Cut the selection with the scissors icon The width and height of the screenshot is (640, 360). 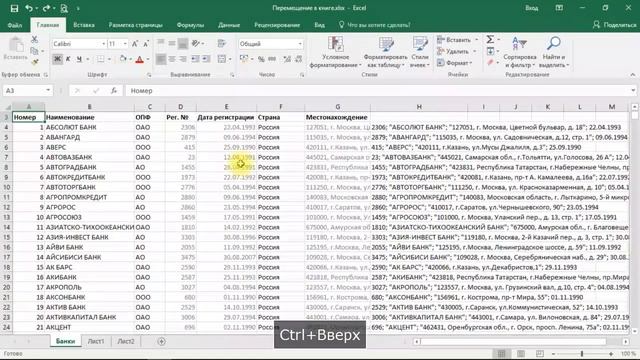point(34,40)
